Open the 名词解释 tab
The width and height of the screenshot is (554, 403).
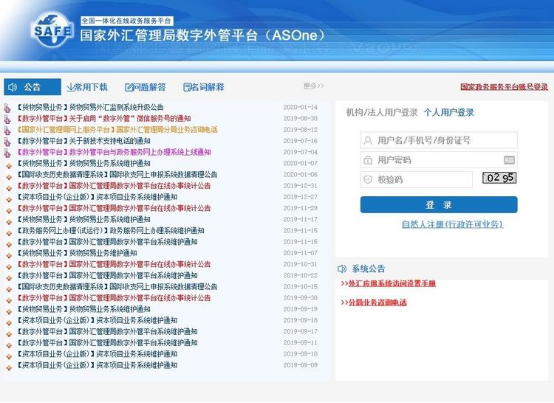pos(204,87)
